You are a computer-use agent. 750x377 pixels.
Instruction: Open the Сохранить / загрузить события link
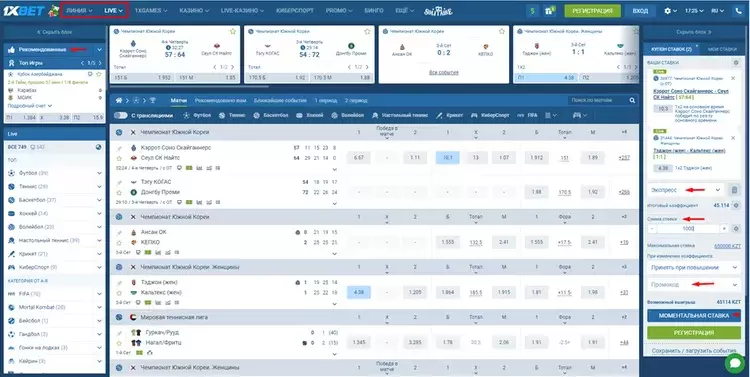(x=694, y=351)
